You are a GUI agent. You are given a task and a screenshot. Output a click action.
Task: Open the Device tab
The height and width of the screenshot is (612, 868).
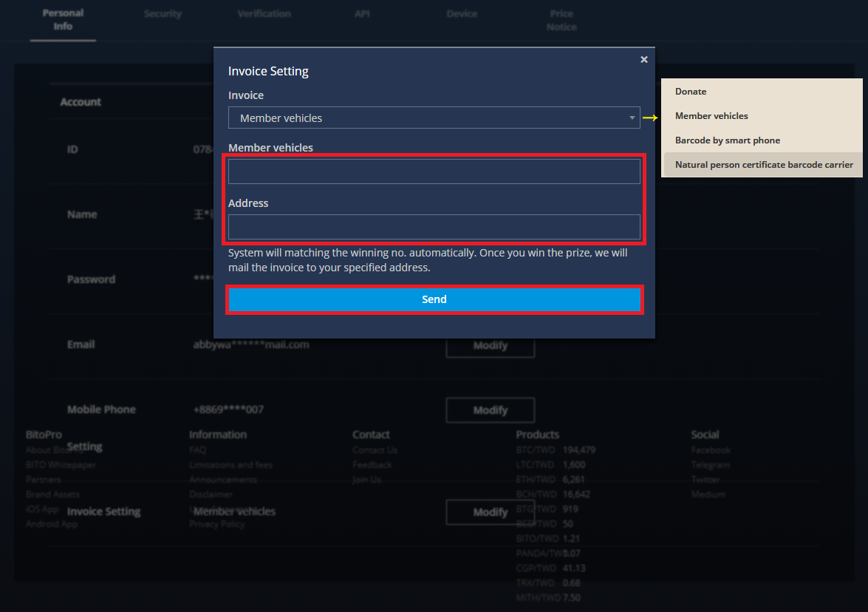462,14
